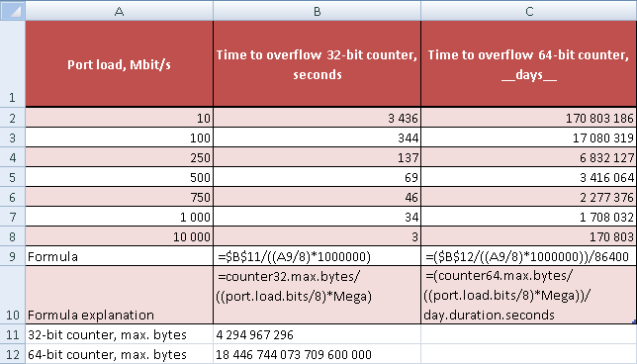This screenshot has height=364, width=637.
Task: Click the cell showing 344 seconds
Action: [317, 137]
